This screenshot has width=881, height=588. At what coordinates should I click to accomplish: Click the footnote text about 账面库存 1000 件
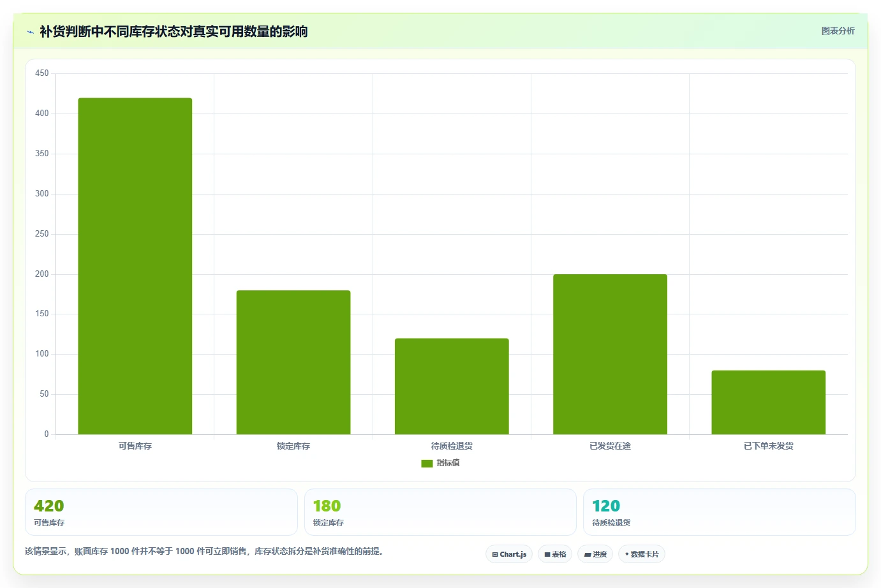(205, 551)
